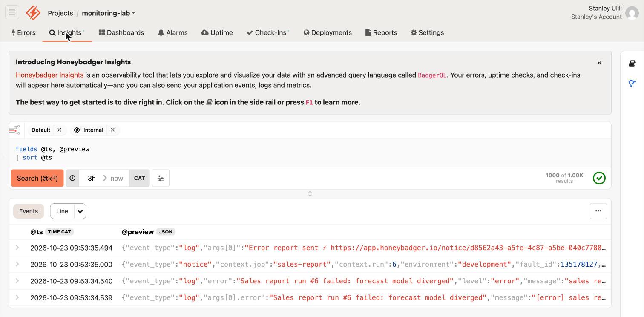Open the stream selector icon

tap(14, 130)
